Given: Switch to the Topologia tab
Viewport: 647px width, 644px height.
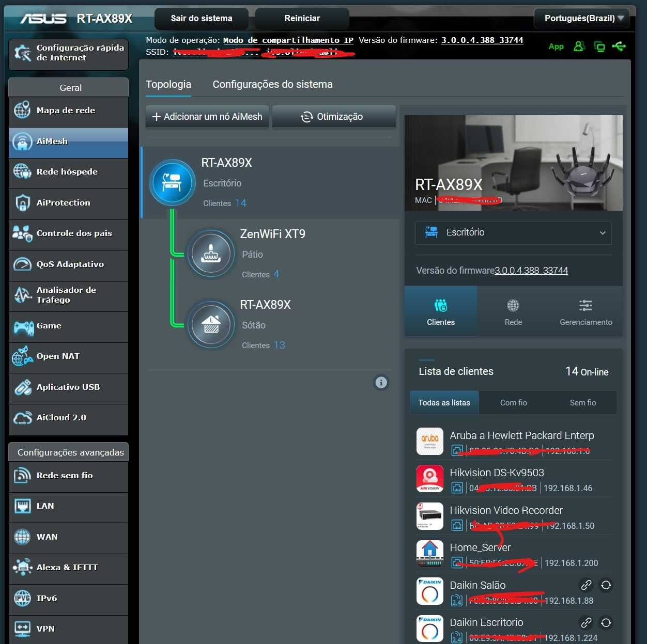Looking at the screenshot, I should click(168, 84).
